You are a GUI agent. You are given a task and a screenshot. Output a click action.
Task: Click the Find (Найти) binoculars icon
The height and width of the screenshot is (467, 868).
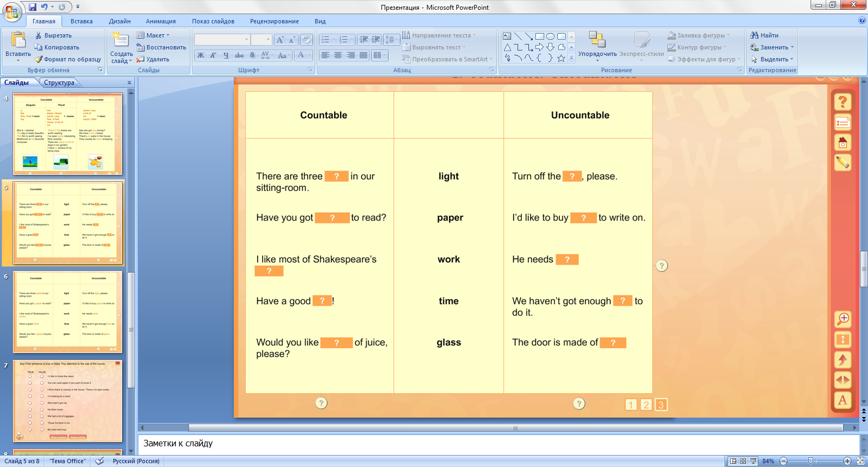click(754, 35)
